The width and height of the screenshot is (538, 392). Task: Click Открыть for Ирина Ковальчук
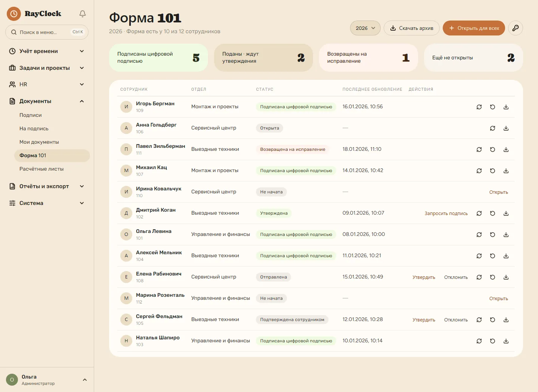point(499,192)
